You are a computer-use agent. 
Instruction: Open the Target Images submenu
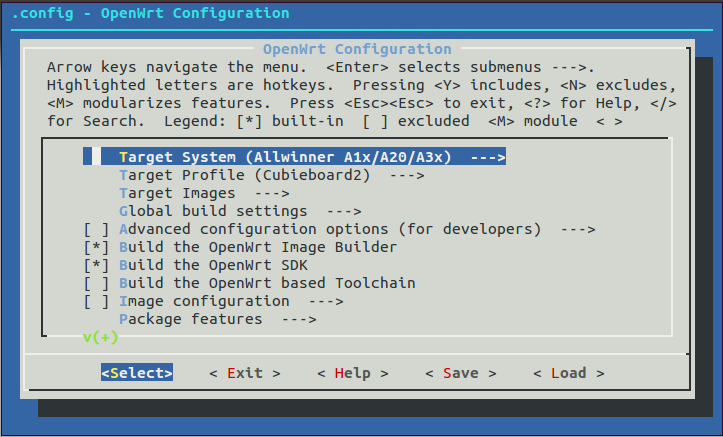click(x=204, y=193)
